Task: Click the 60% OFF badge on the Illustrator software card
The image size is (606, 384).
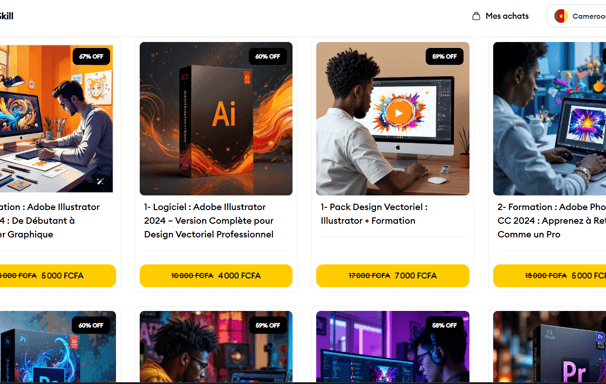Action: (267, 56)
